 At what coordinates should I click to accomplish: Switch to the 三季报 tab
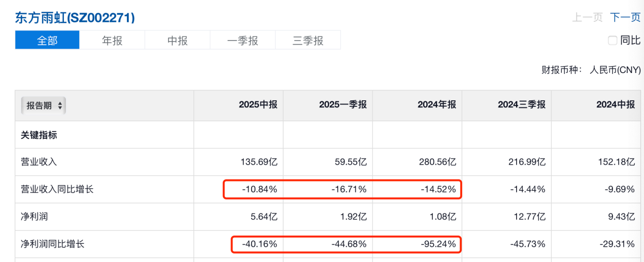(x=308, y=41)
